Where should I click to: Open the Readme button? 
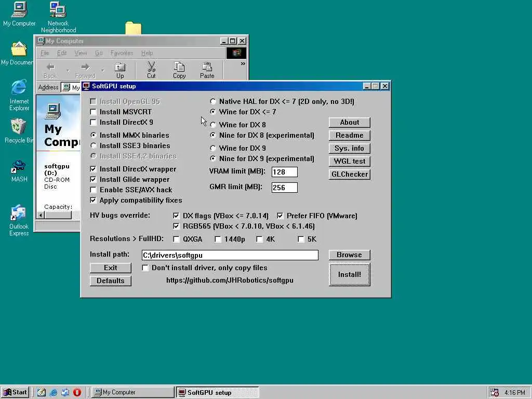pyautogui.click(x=349, y=136)
